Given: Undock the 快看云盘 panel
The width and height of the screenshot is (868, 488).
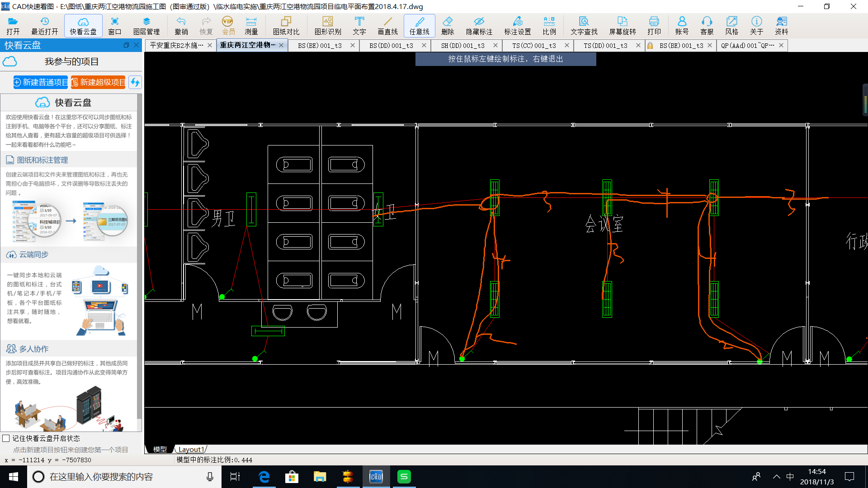Looking at the screenshot, I should pyautogui.click(x=126, y=45).
